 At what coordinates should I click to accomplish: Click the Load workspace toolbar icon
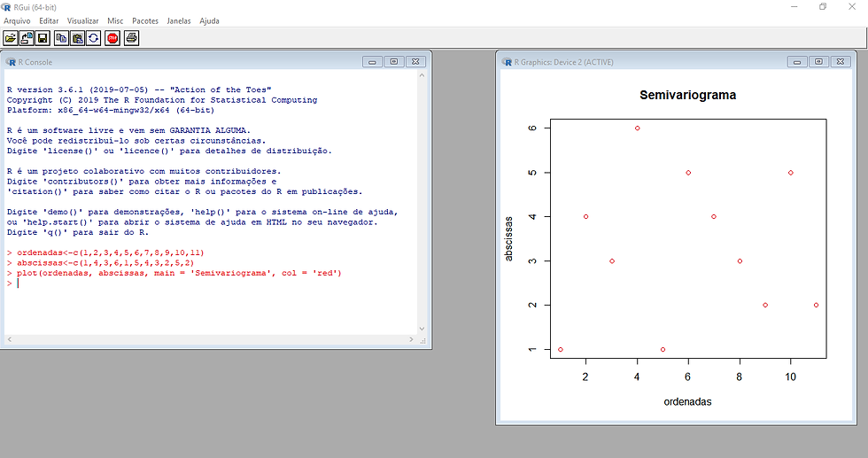click(x=27, y=38)
